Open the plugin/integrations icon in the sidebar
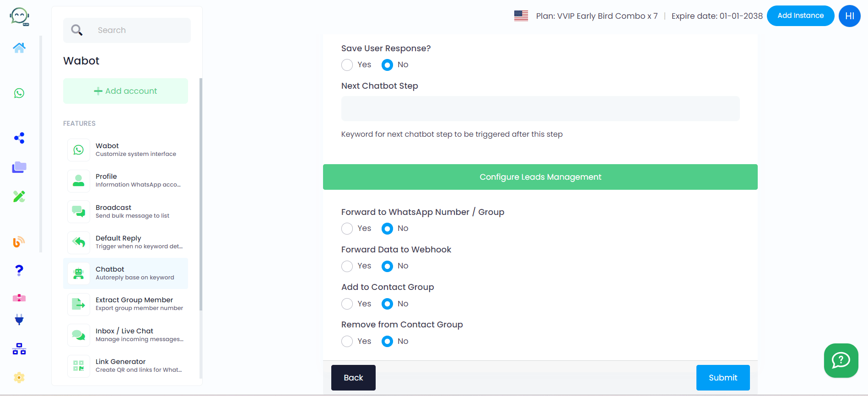The height and width of the screenshot is (396, 868). point(19,319)
